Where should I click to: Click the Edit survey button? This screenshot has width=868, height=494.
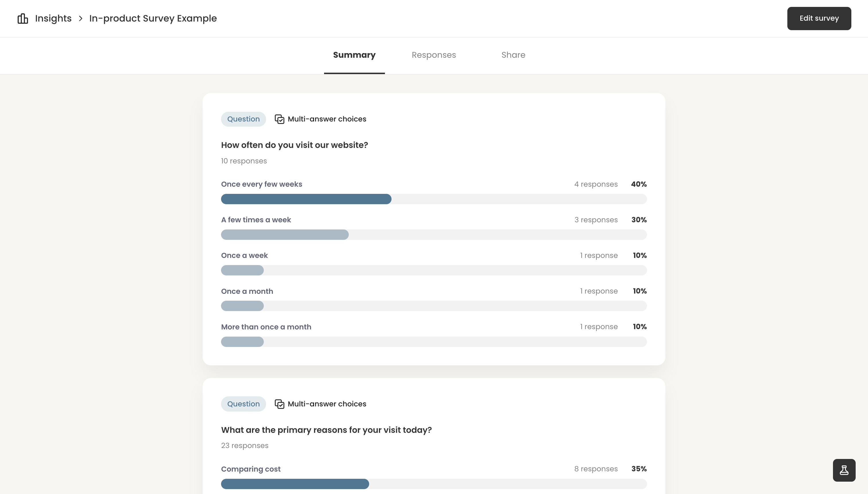819,18
